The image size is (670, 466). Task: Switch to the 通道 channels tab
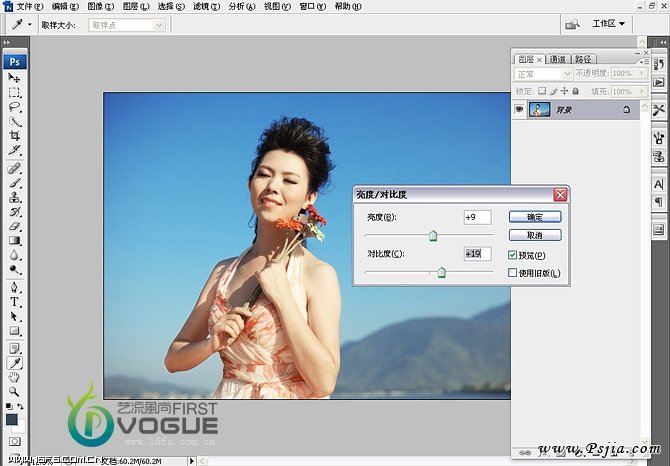(x=557, y=59)
